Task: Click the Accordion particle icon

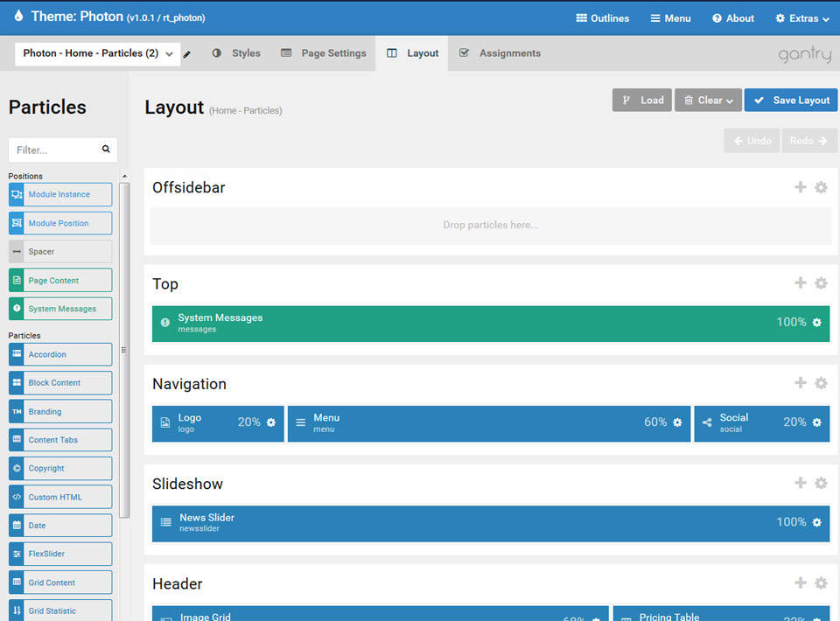Action: (x=17, y=354)
